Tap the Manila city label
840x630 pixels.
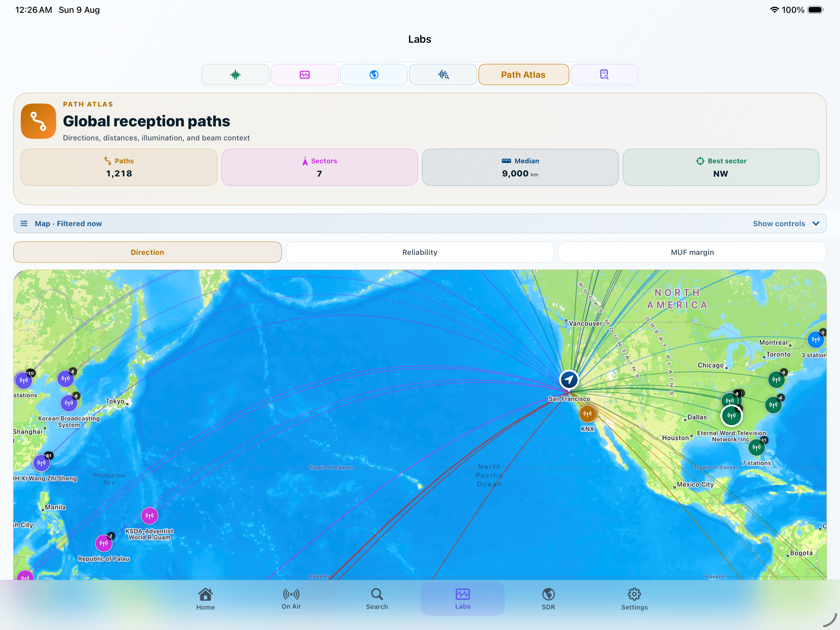56,507
